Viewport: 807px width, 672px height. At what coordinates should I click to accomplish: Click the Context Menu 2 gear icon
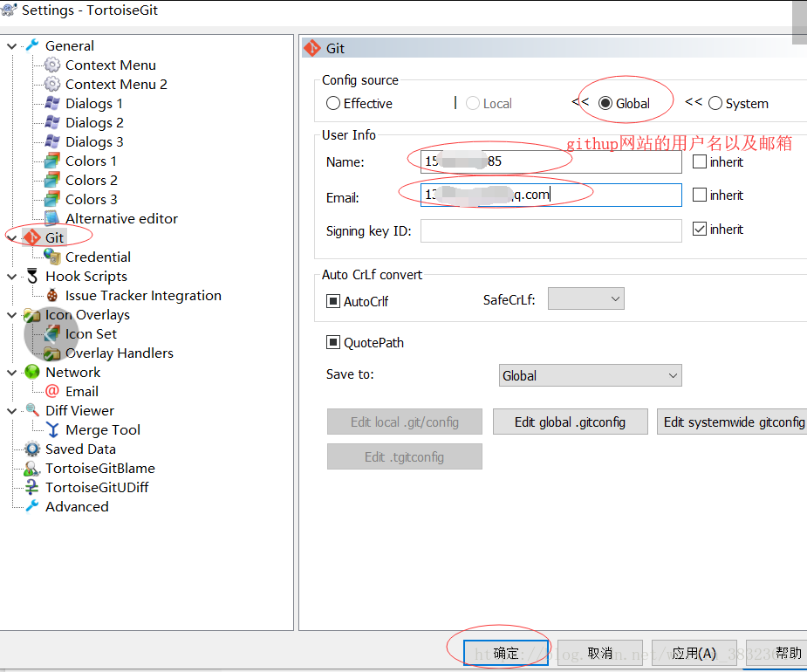(x=52, y=84)
